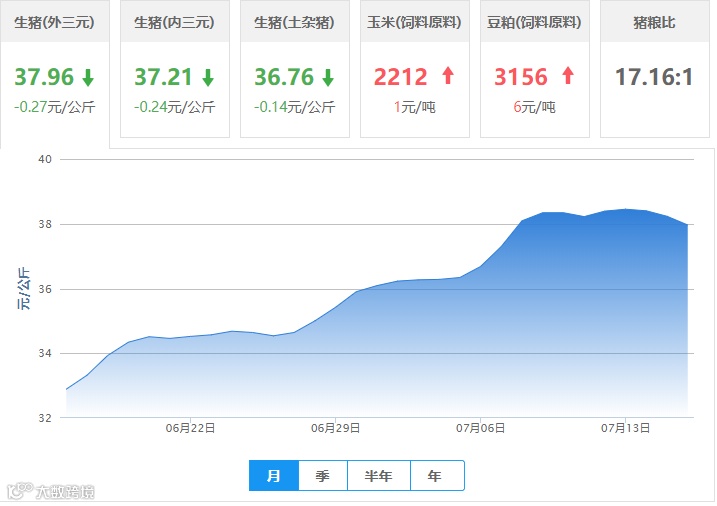Image resolution: width=717 pixels, height=506 pixels.
Task: Click the 07月13日 x-axis label
Action: coord(626,428)
